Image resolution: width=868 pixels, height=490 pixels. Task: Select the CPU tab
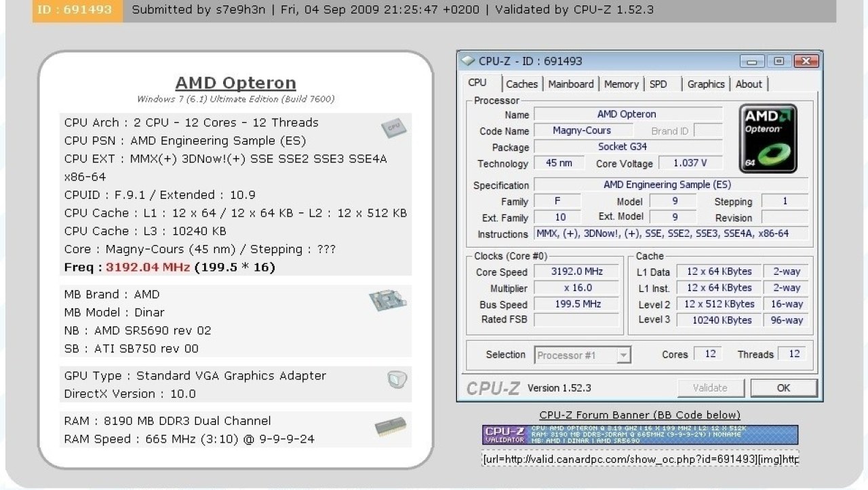477,83
